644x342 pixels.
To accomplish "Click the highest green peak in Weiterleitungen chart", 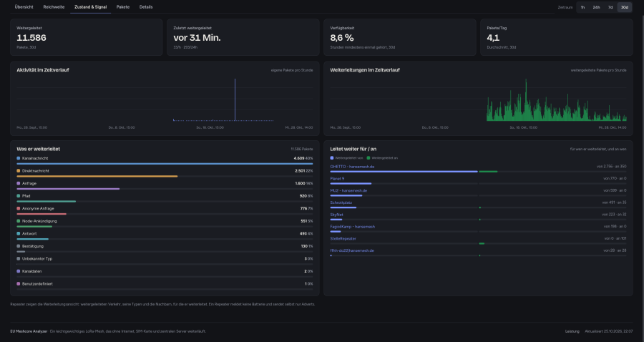I will point(526,99).
